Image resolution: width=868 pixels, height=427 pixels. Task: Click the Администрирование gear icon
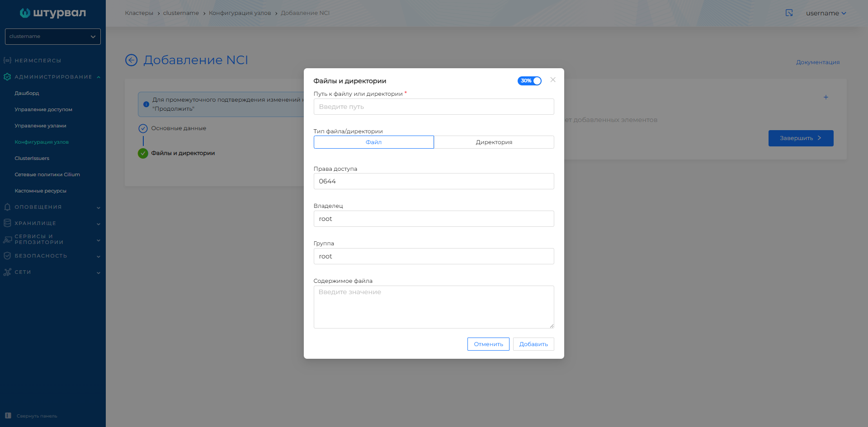click(7, 77)
